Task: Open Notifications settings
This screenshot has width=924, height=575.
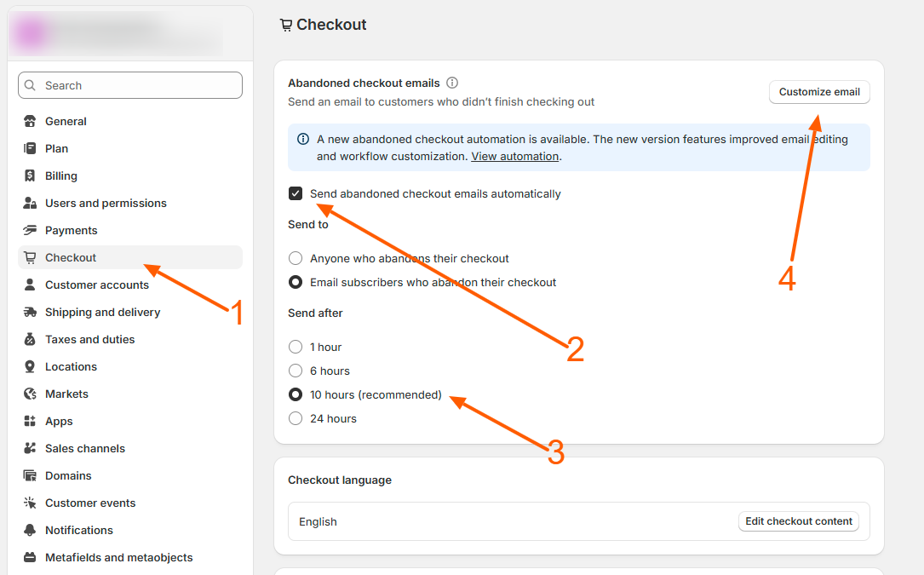Action: pos(130,530)
